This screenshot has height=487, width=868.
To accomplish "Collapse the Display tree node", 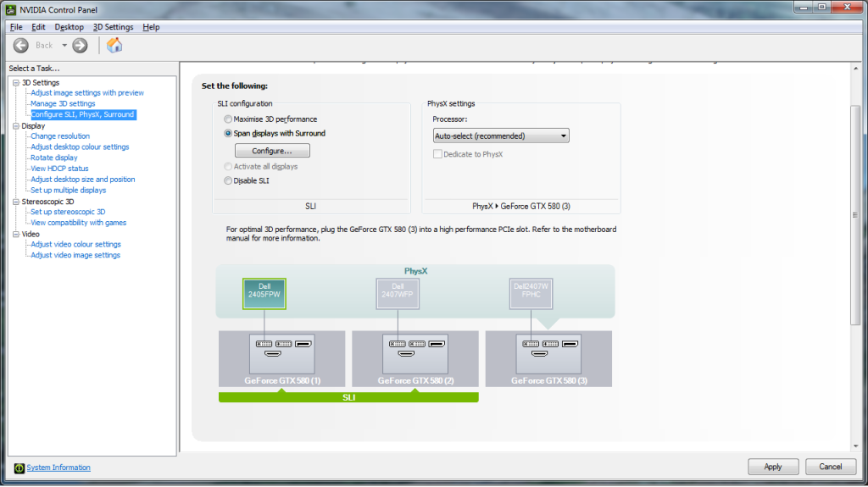I will (x=16, y=126).
